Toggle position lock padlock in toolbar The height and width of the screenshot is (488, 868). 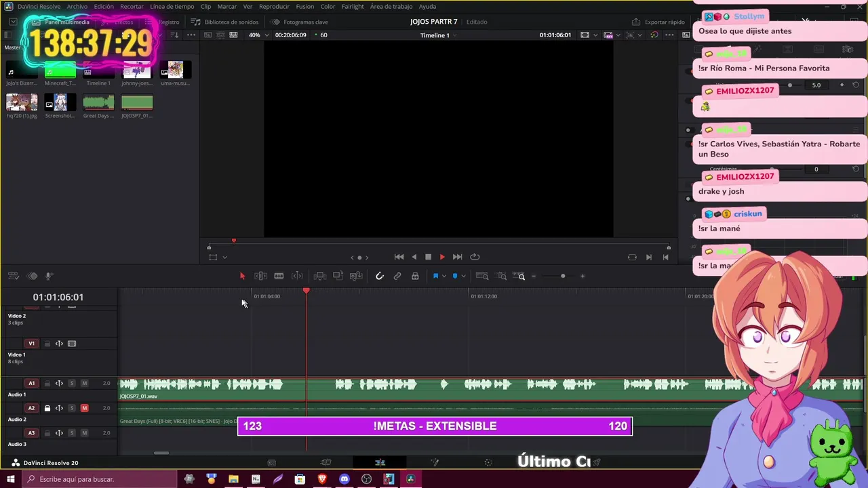pos(415,276)
